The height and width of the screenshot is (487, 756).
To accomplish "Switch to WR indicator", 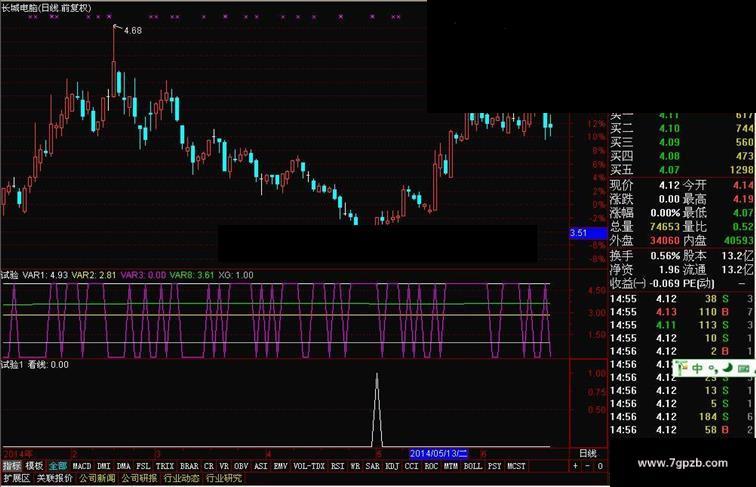I will 355,466.
